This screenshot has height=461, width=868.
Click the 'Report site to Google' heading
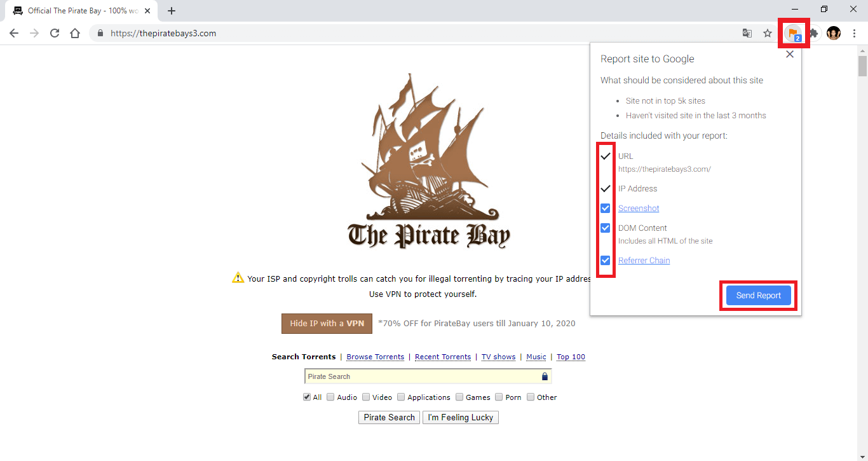pos(648,59)
